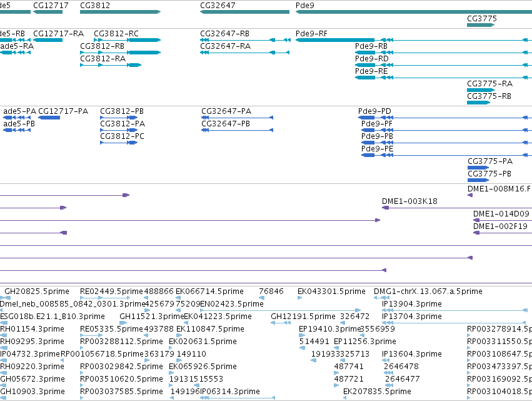Open transcript CG3775-RB label
Image resolution: width=532 pixels, height=401 pixels.
point(489,96)
